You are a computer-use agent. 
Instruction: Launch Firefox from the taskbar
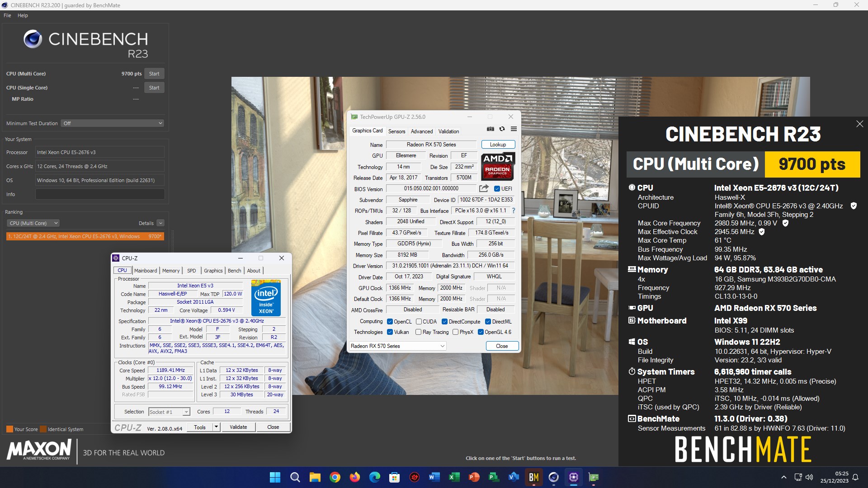coord(354,477)
